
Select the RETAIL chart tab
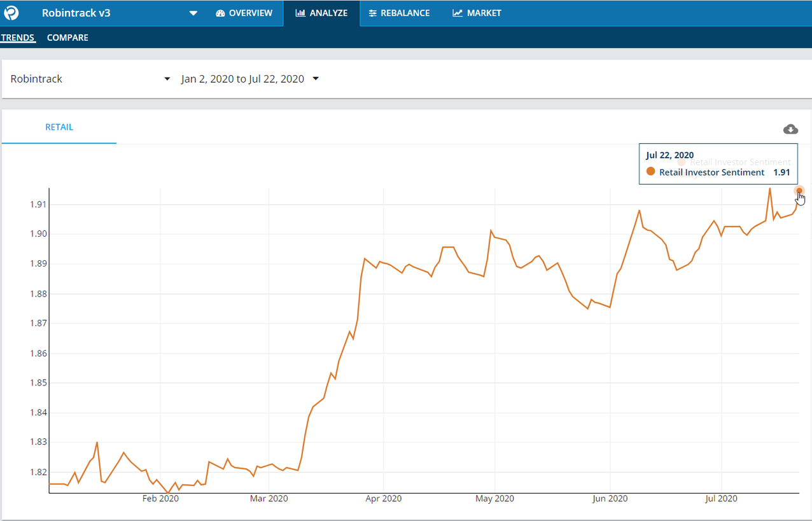[59, 127]
